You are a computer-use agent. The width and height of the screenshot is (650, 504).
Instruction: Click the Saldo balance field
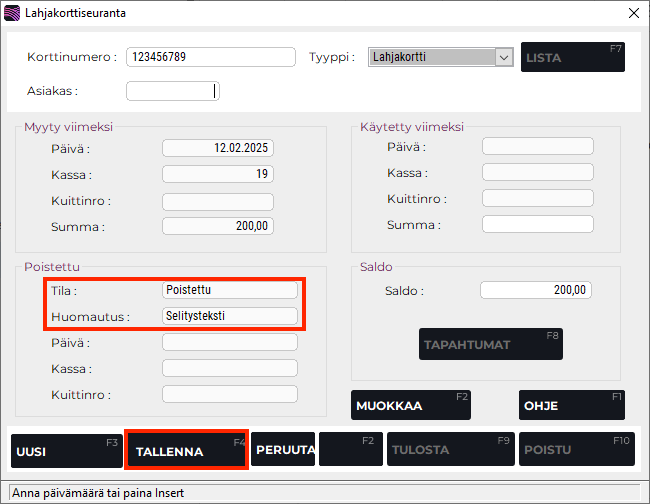[537, 291]
